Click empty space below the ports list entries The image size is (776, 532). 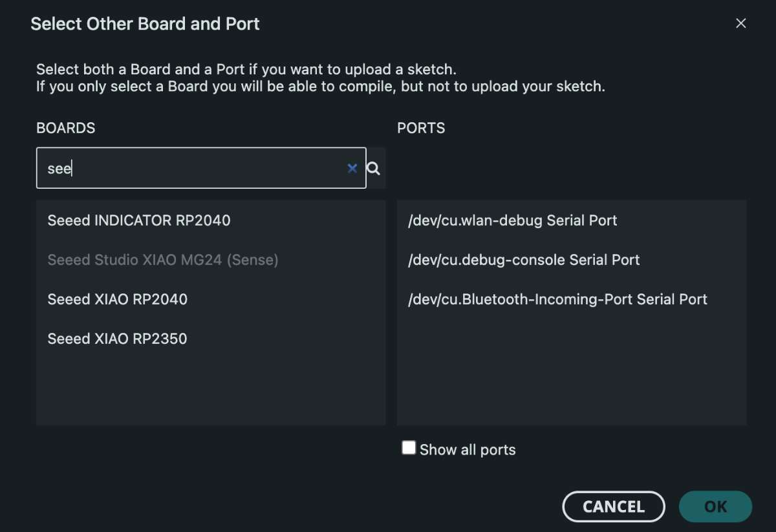572,375
